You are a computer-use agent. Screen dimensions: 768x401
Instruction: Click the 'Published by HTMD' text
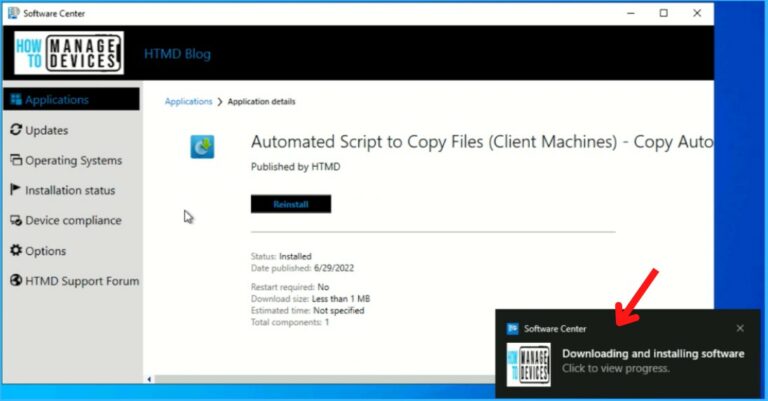point(295,166)
